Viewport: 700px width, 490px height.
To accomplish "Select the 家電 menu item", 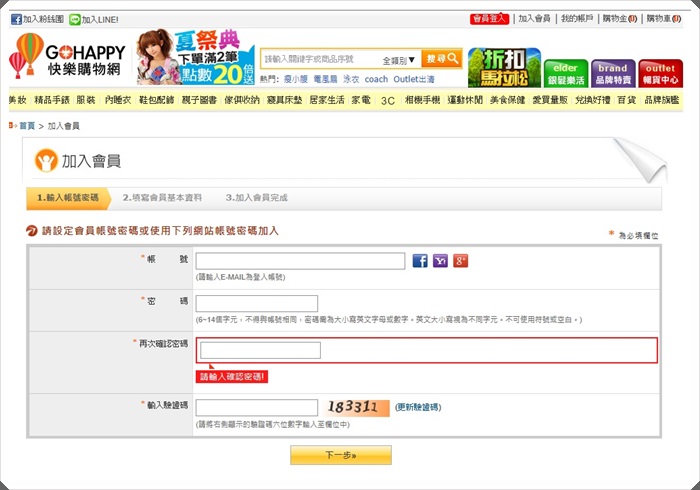I will coord(360,100).
